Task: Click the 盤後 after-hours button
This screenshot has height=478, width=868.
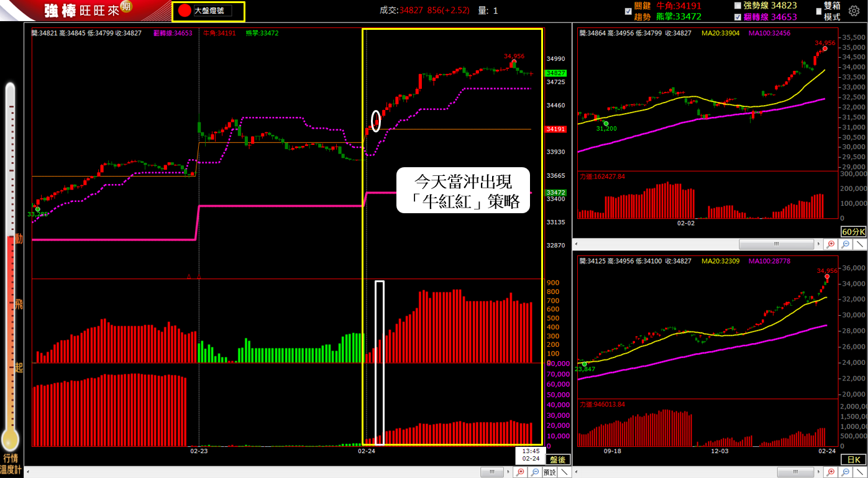Action: tap(557, 460)
